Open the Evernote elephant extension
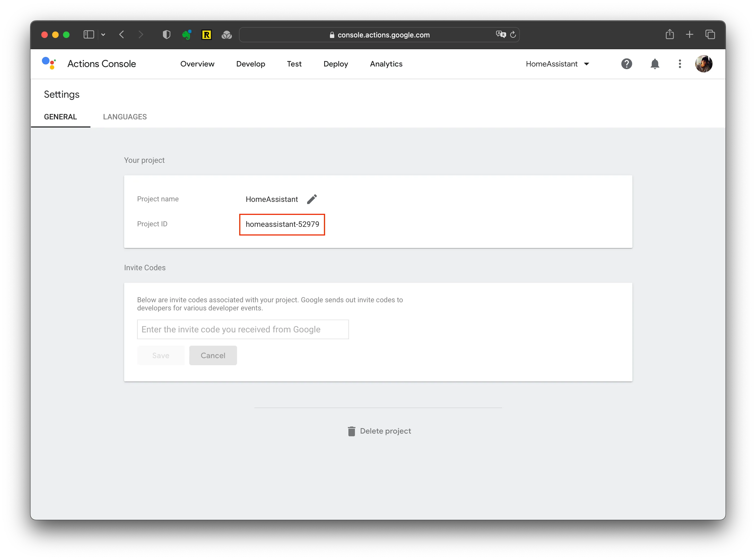 coord(186,34)
